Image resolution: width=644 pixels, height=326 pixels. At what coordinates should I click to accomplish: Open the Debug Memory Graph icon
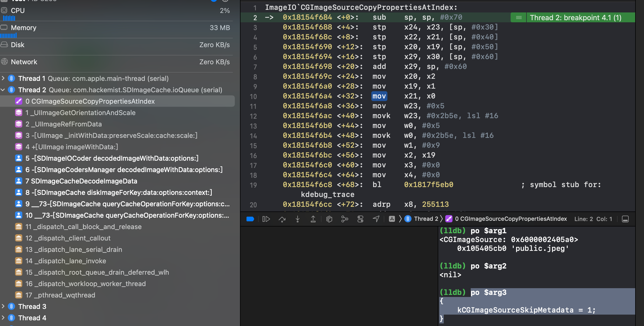pyautogui.click(x=345, y=219)
